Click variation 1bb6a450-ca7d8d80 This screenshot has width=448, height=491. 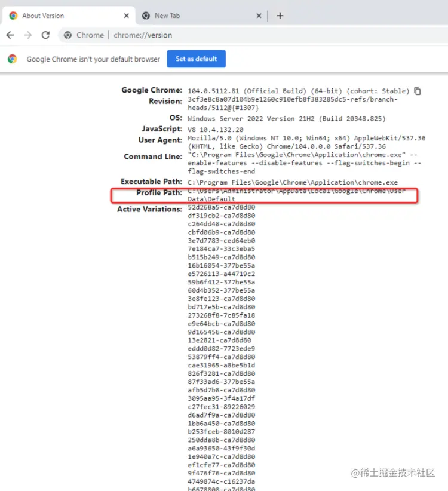tap(222, 424)
